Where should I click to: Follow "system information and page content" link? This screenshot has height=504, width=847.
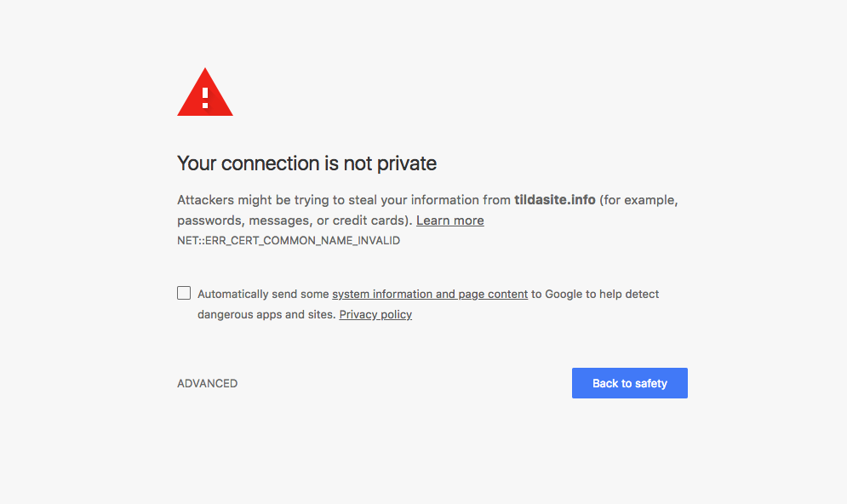[430, 294]
